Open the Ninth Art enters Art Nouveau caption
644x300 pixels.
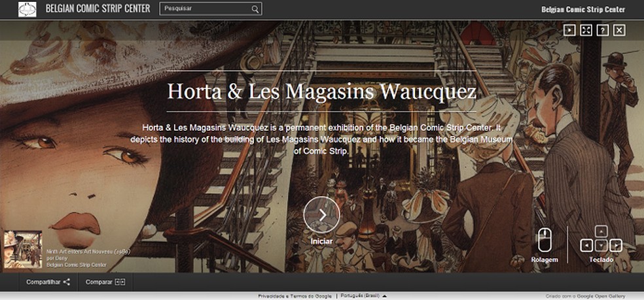coord(88,252)
